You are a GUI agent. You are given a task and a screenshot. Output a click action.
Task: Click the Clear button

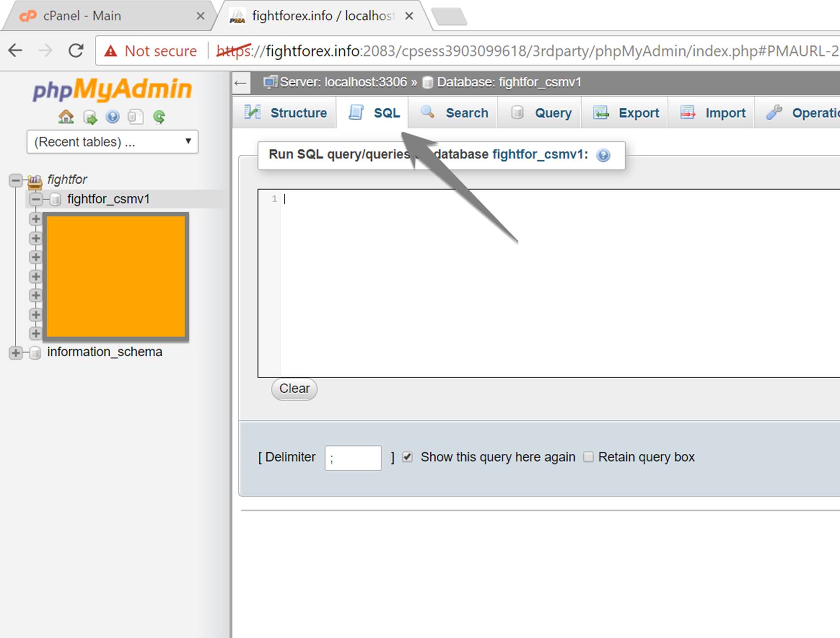click(x=294, y=388)
